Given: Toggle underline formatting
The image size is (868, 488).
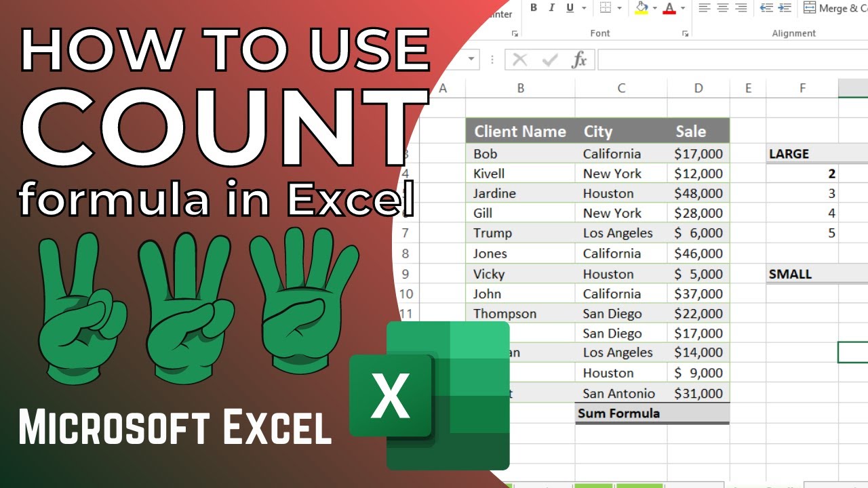Looking at the screenshot, I should pyautogui.click(x=569, y=8).
